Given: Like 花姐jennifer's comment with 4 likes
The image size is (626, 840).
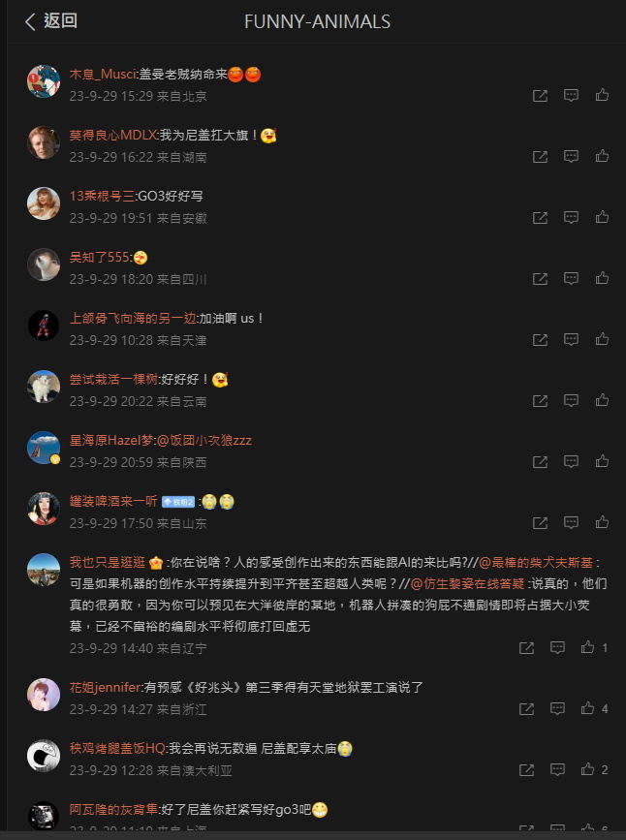Looking at the screenshot, I should click(x=594, y=709).
